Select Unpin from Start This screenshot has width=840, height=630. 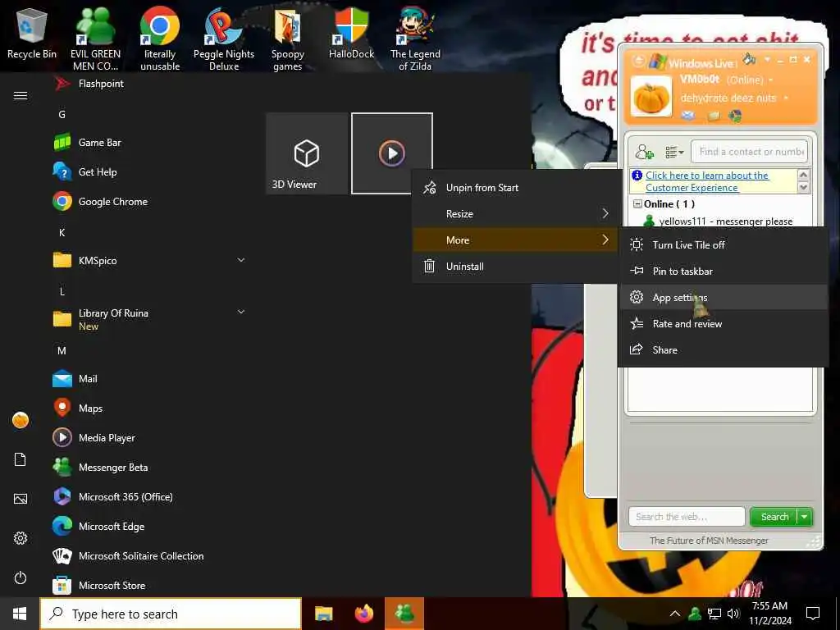point(515,188)
